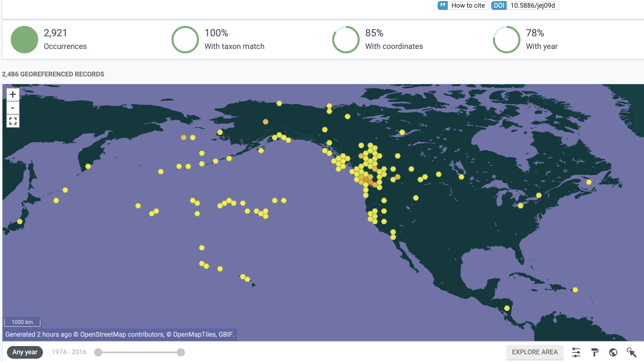The image size is (644, 362).
Task: Open the How to cite link
Action: point(468,6)
